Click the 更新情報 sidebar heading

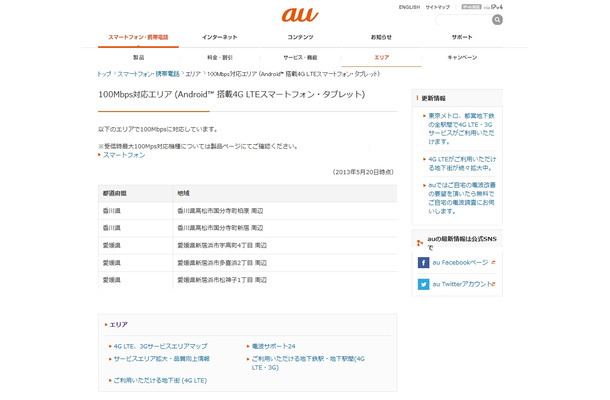click(x=433, y=98)
